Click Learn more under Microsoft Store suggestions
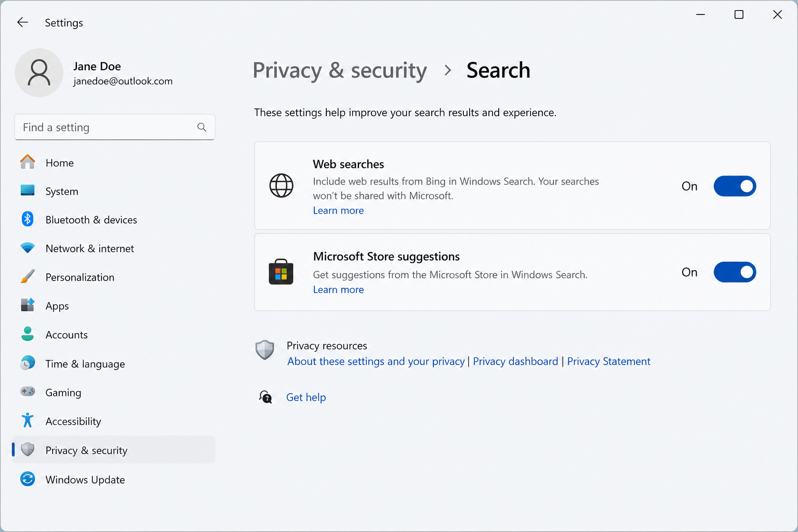The height and width of the screenshot is (532, 798). 338,289
